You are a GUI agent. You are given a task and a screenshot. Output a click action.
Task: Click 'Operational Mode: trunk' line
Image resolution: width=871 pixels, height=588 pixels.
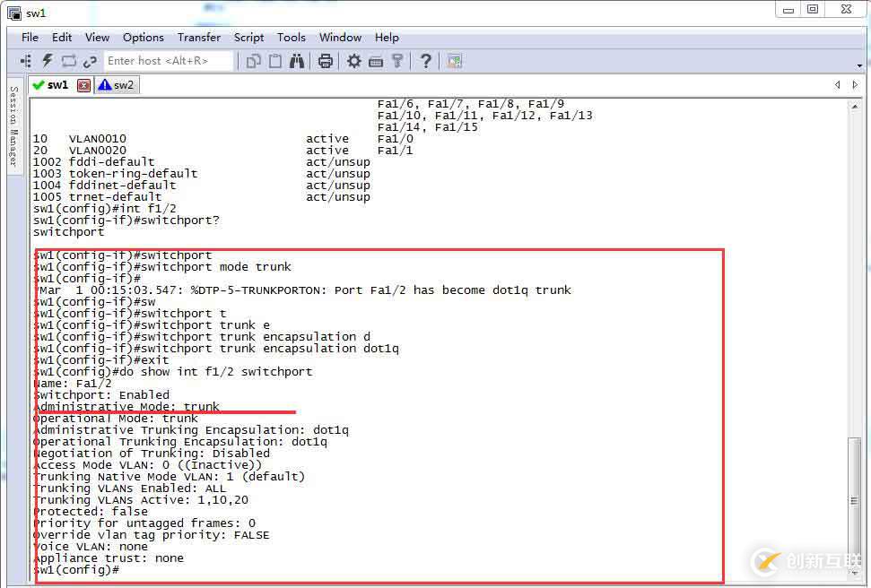click(116, 419)
